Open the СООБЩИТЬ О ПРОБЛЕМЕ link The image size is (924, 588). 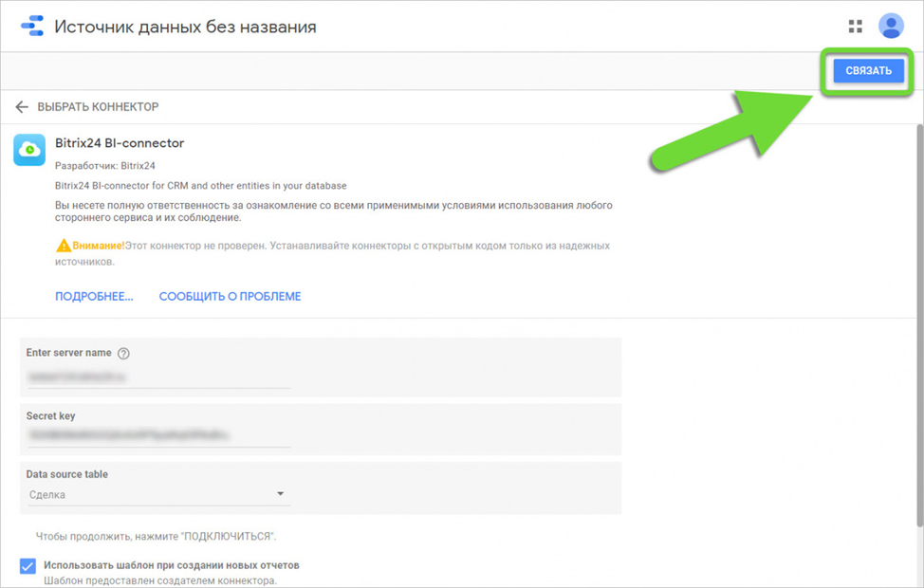click(x=230, y=296)
